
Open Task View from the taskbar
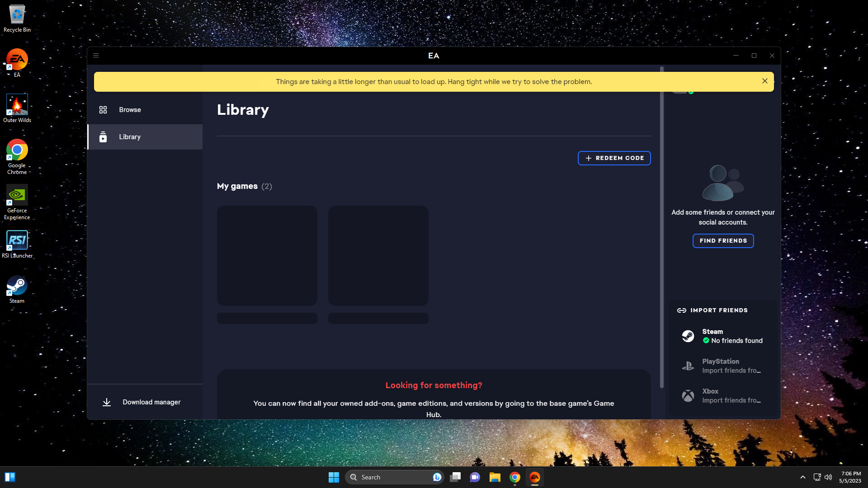[x=455, y=477]
